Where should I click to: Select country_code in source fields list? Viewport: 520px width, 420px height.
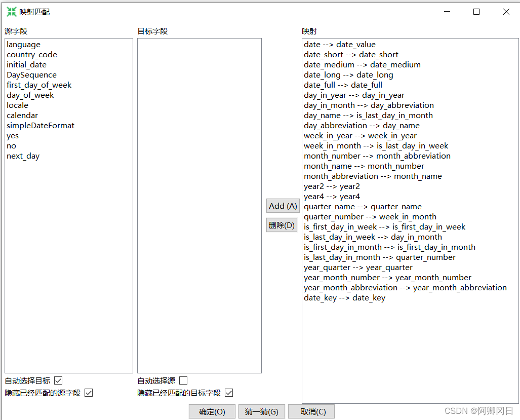tap(32, 55)
